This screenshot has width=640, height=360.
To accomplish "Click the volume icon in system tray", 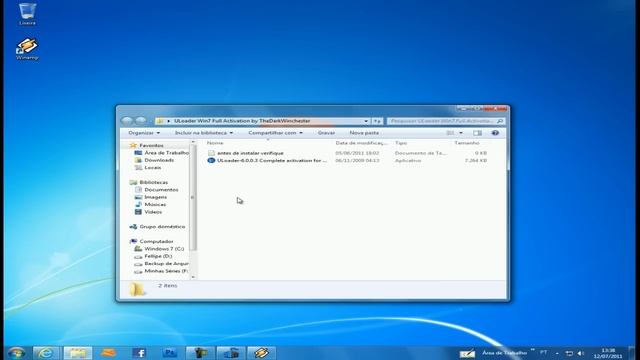I will [580, 353].
